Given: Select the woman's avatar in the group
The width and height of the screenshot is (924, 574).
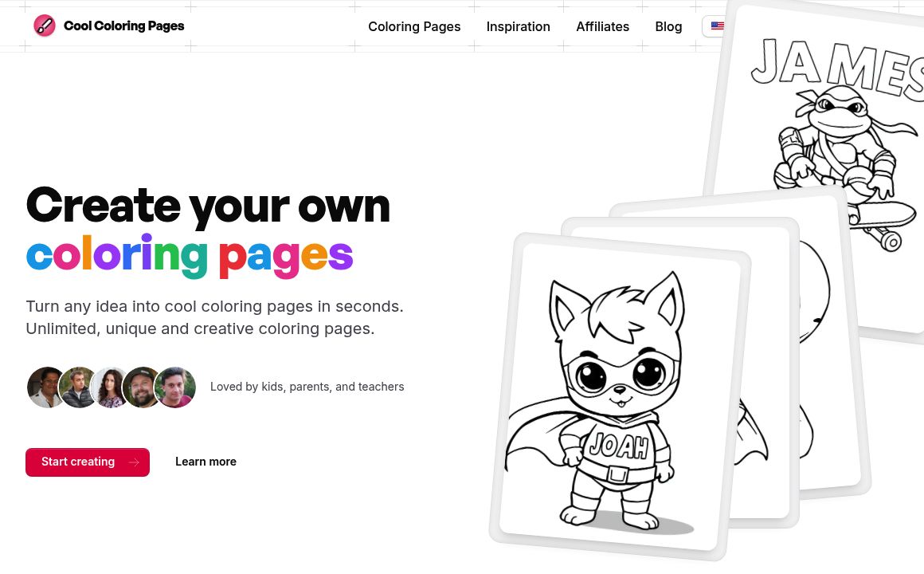Looking at the screenshot, I should tap(112, 387).
